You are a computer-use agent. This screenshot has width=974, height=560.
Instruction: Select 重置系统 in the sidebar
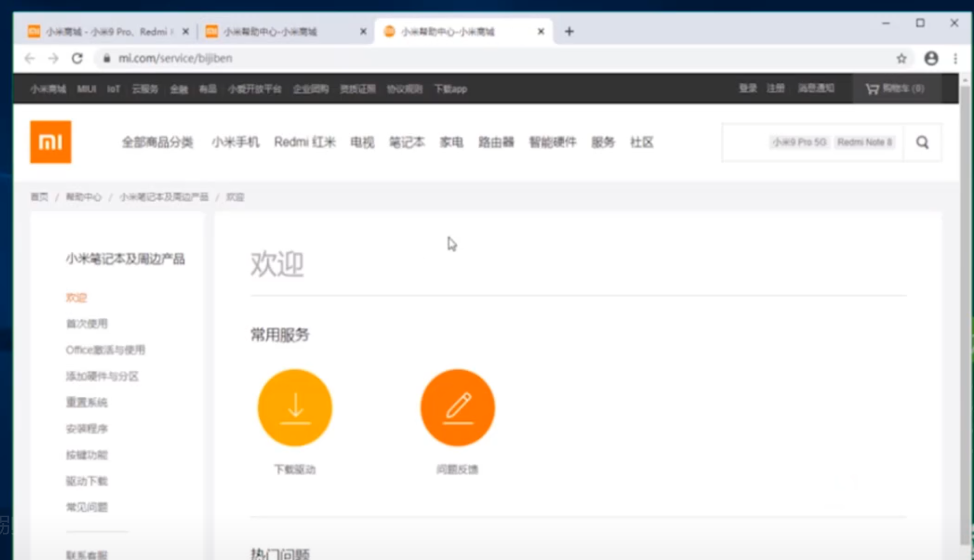point(87,403)
